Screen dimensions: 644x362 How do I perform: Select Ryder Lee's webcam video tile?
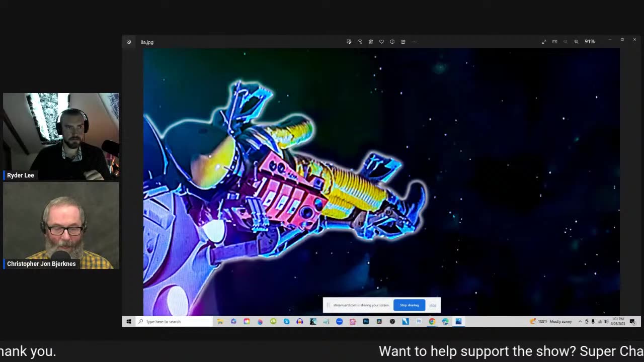61,136
